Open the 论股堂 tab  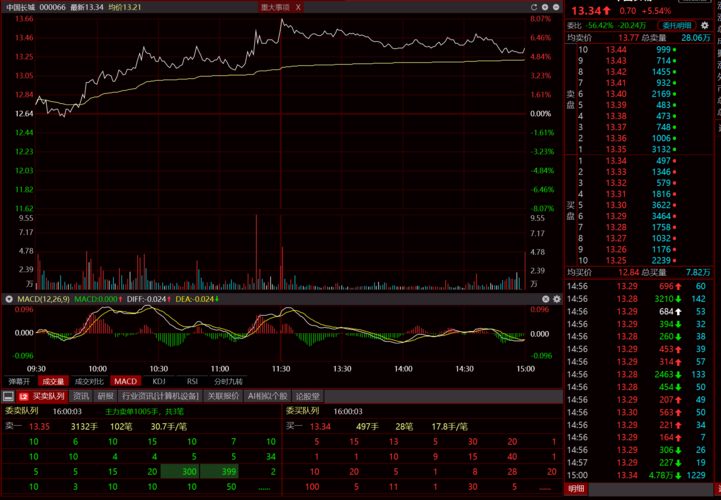coord(308,396)
